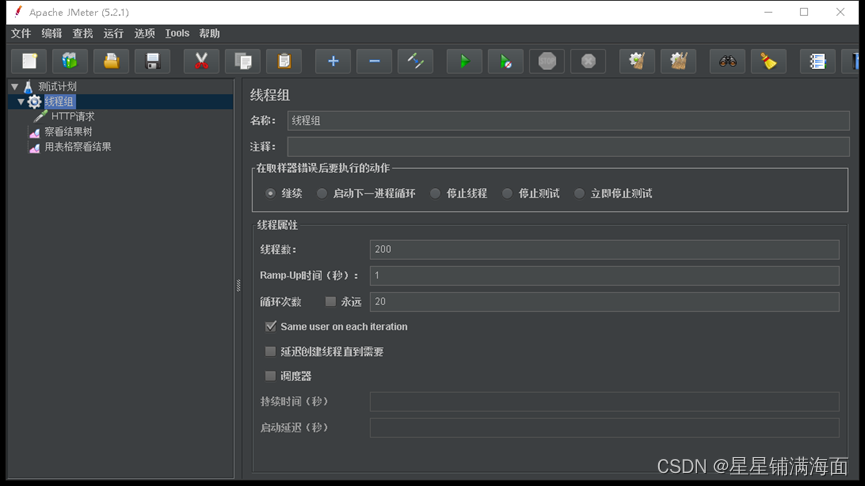865x486 pixels.
Task: Click the minus Collapse All icon
Action: (x=374, y=61)
